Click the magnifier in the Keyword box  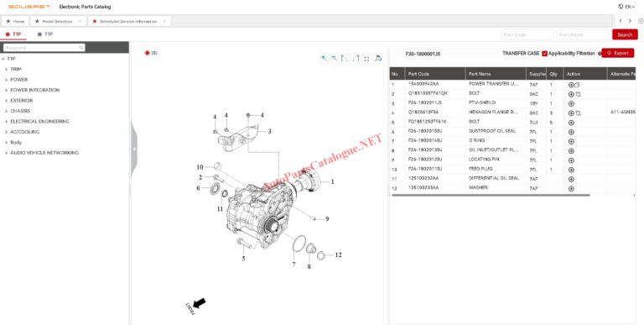pos(80,48)
